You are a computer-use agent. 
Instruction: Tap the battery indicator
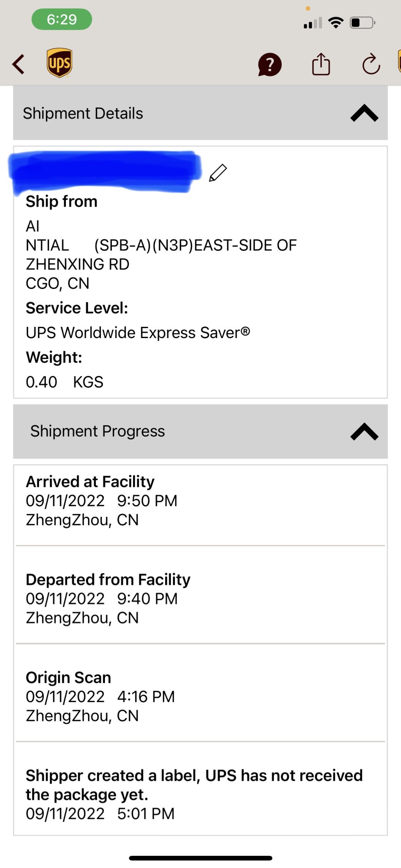362,23
